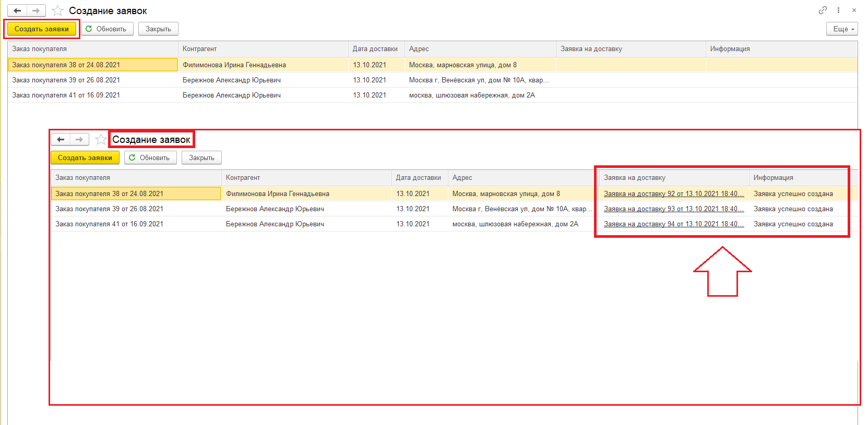Click address марновская улица in inset form
Screen dimensions: 868x425
pos(506,193)
